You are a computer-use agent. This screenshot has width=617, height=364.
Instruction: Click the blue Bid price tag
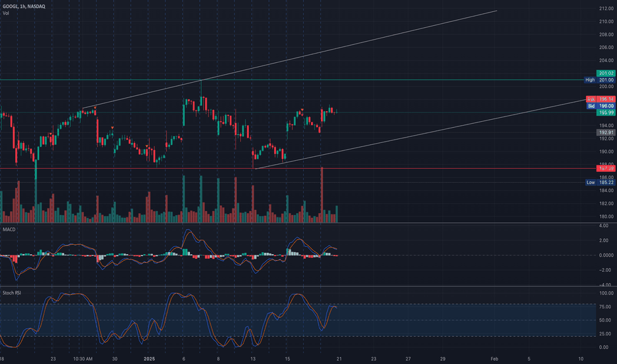[600, 106]
